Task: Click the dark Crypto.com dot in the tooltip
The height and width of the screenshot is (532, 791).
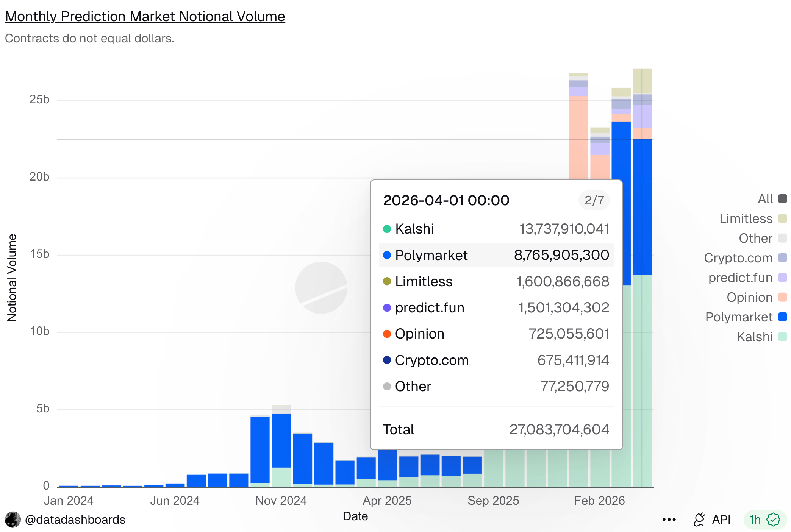Action: [386, 360]
